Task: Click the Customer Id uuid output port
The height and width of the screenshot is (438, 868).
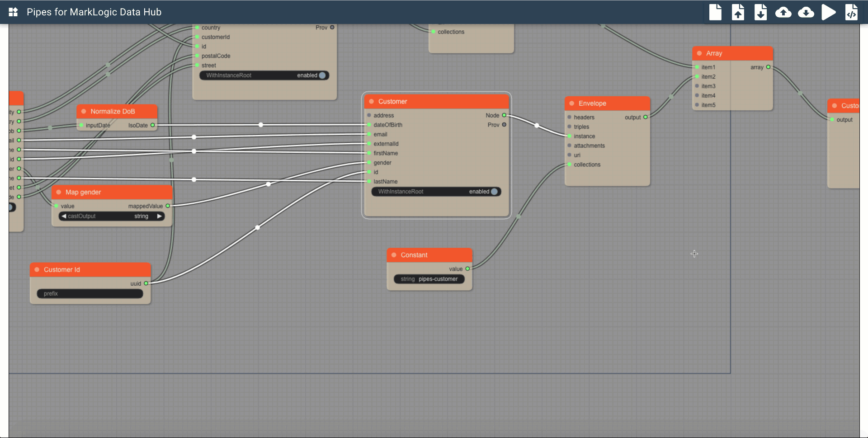Action: (146, 283)
